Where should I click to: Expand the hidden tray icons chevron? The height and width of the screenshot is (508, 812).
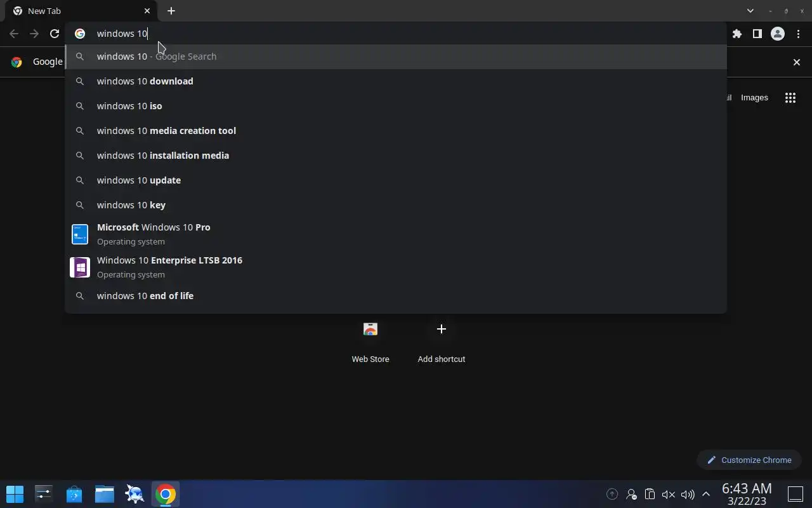click(x=705, y=494)
